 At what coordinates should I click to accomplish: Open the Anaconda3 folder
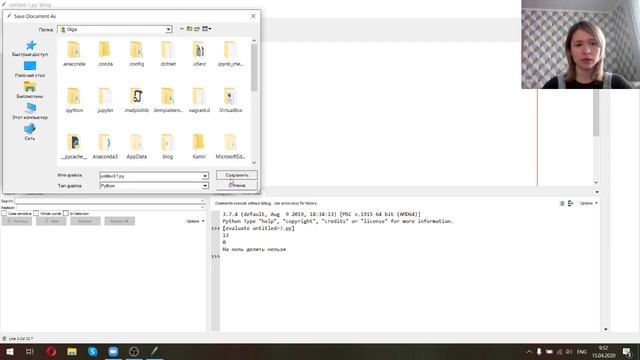click(105, 147)
